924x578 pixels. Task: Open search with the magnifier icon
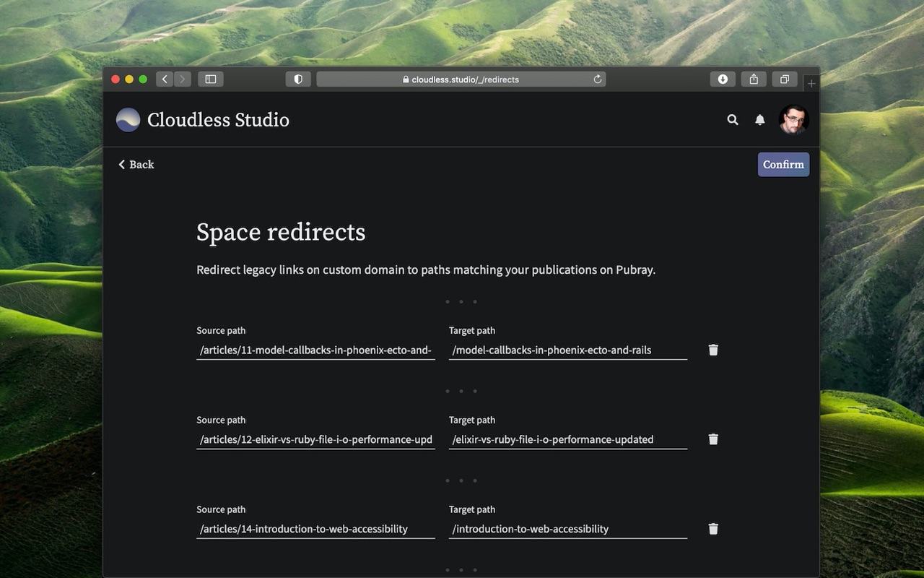point(733,120)
